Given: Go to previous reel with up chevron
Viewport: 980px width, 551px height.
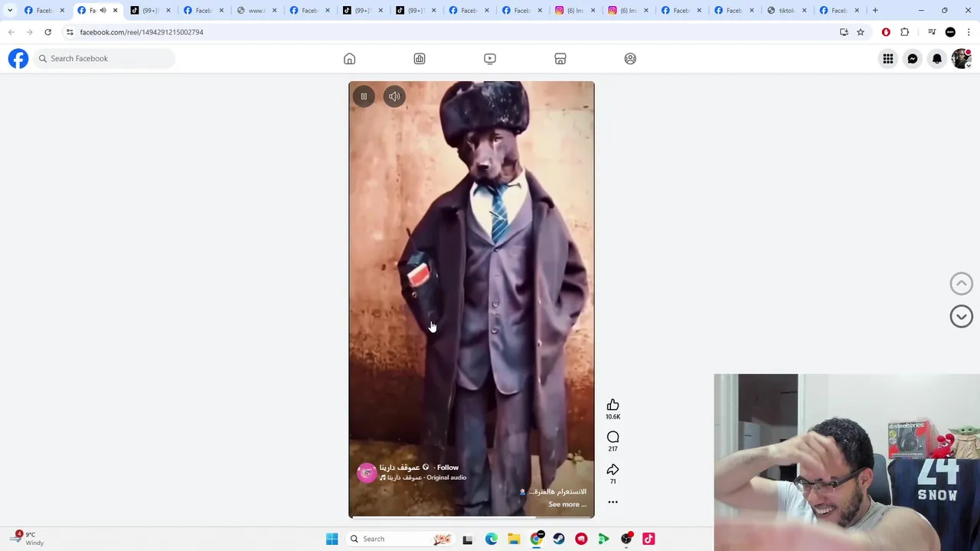Looking at the screenshot, I should [961, 284].
